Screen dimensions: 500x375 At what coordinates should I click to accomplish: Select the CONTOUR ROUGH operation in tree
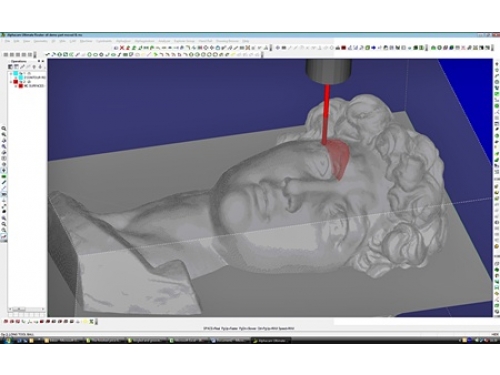(35, 77)
